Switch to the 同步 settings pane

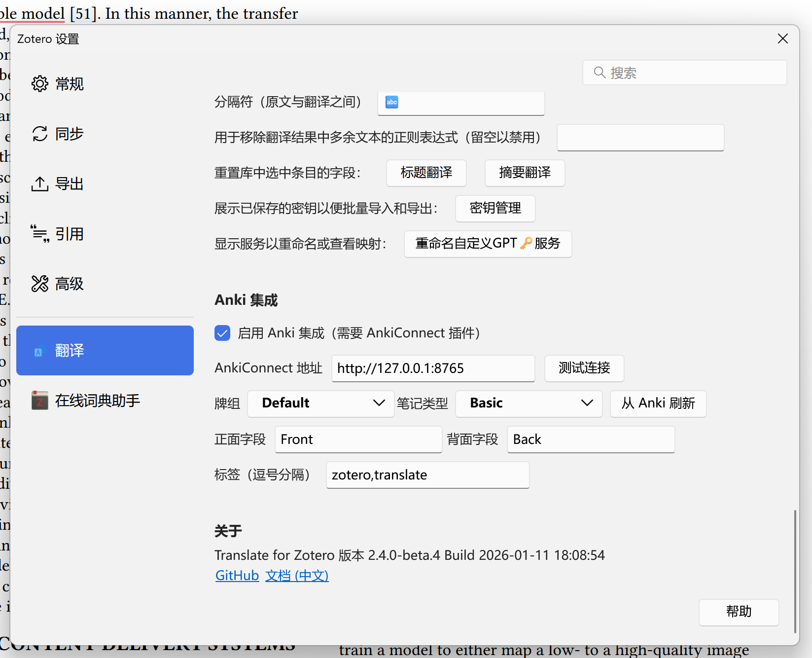105,134
